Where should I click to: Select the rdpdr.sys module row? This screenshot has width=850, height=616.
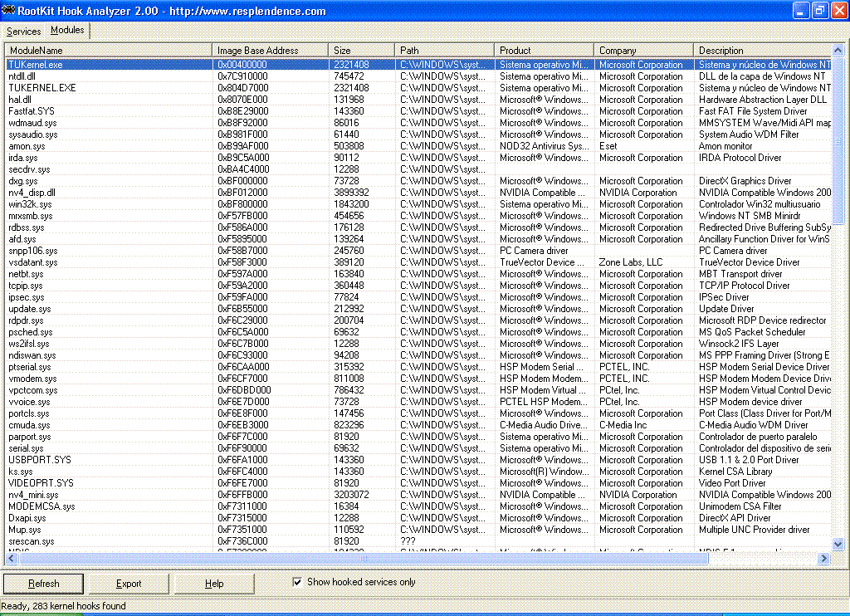418,320
